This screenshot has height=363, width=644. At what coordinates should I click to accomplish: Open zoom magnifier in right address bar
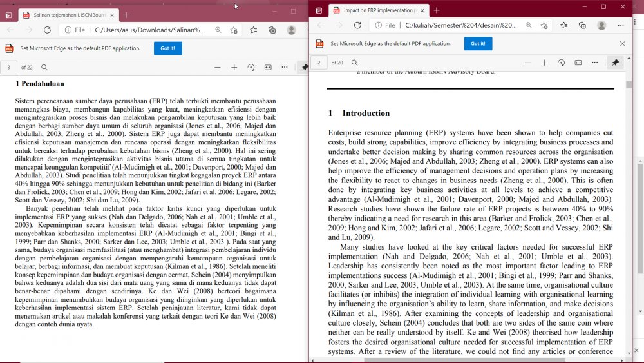528,25
